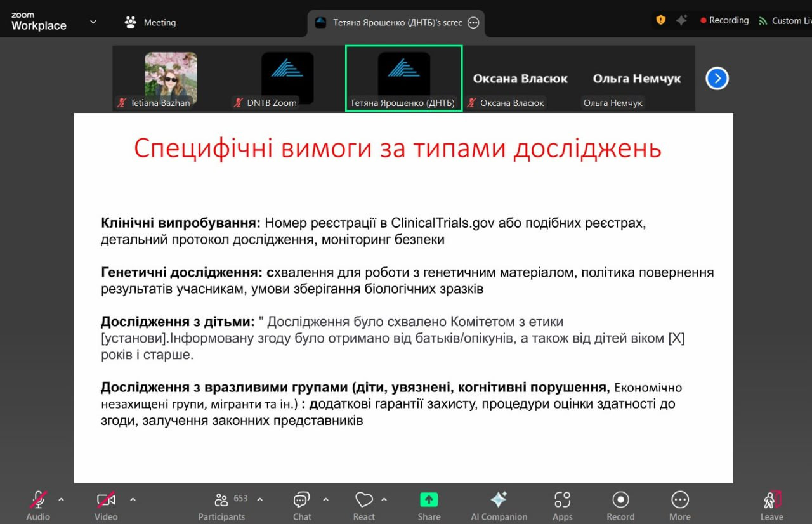Click the Zoom Workplace logo
Screen dimensions: 812x524
pos(39,22)
